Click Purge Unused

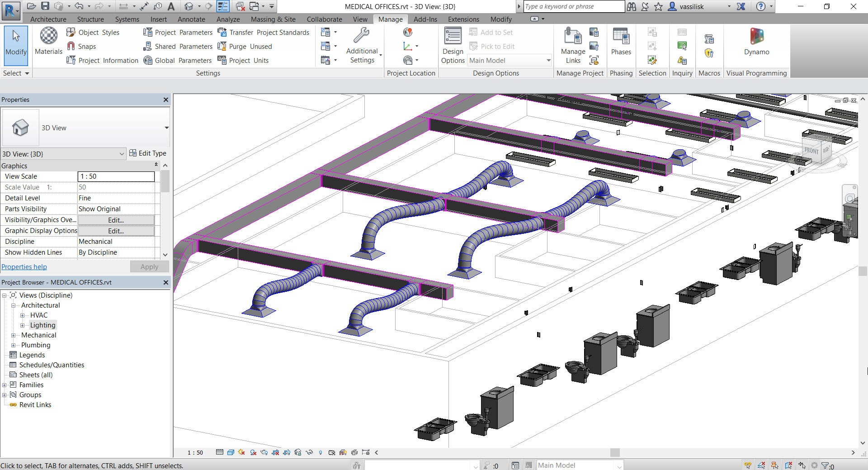pos(245,46)
